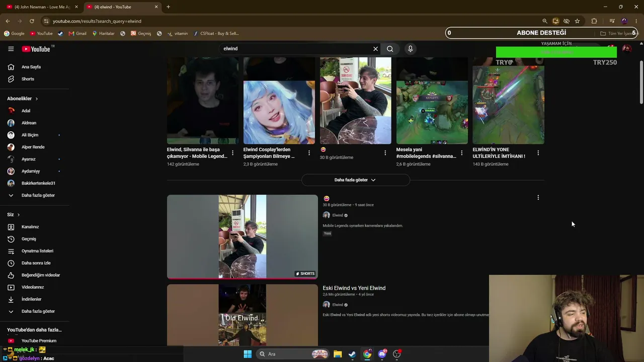Start voice search with the microphone

coord(411,49)
